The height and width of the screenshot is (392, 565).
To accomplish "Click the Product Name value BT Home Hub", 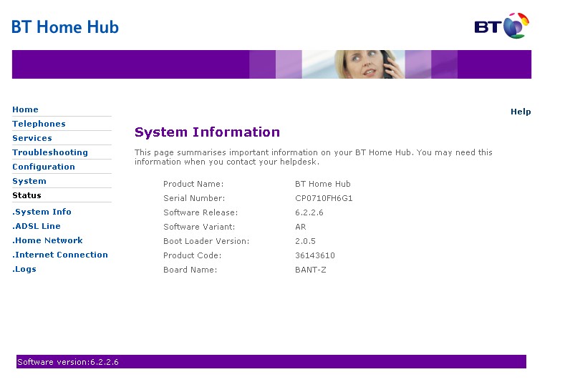I will 322,184.
